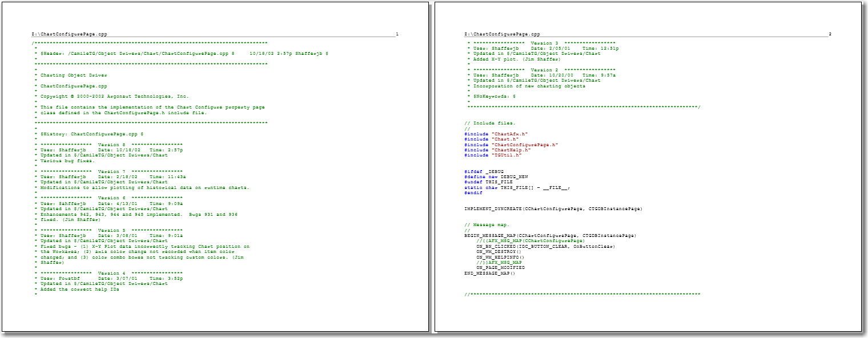Click the '#ifdef _DEBUG' line
The height and width of the screenshot is (338, 868).
(x=484, y=171)
